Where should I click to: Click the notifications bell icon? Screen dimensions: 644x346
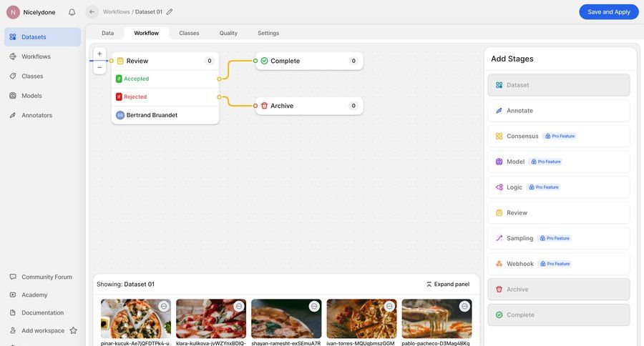pyautogui.click(x=72, y=12)
